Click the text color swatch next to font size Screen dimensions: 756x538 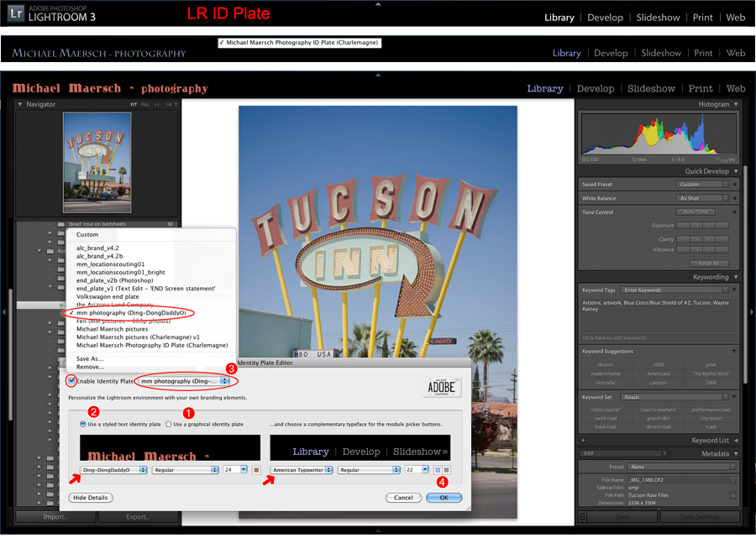coord(255,469)
